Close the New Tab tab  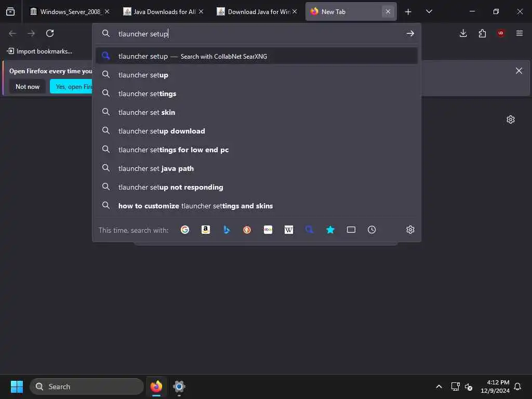coord(388,11)
